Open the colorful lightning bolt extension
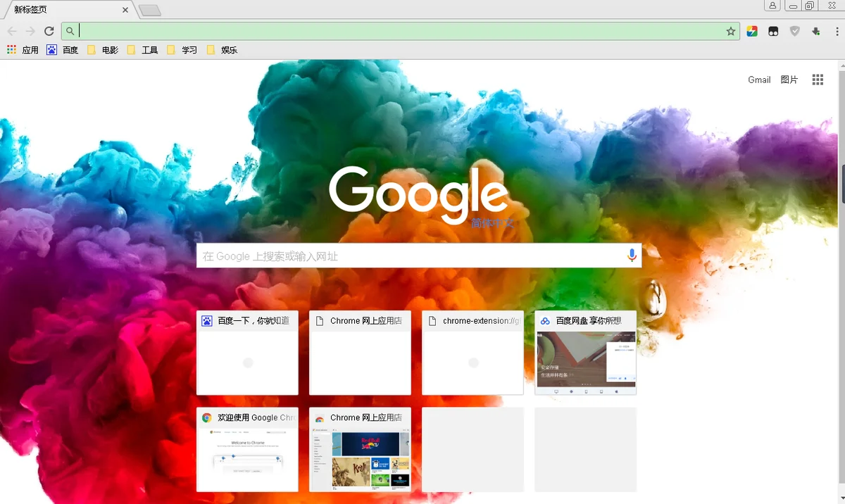The height and width of the screenshot is (504, 845). coord(752,31)
